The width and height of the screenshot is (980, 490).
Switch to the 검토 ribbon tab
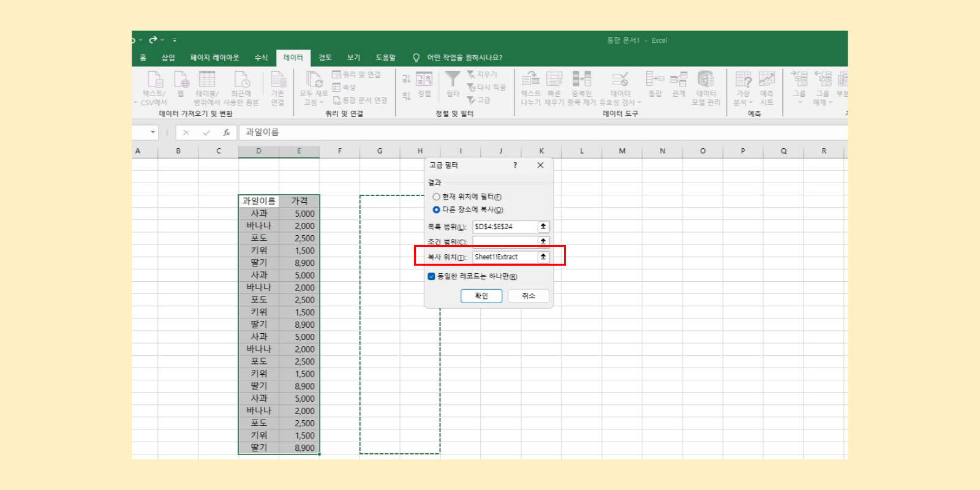325,58
